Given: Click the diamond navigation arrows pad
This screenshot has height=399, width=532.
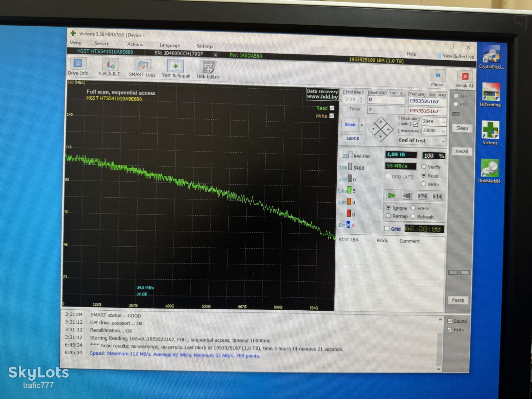Looking at the screenshot, I should (x=381, y=130).
